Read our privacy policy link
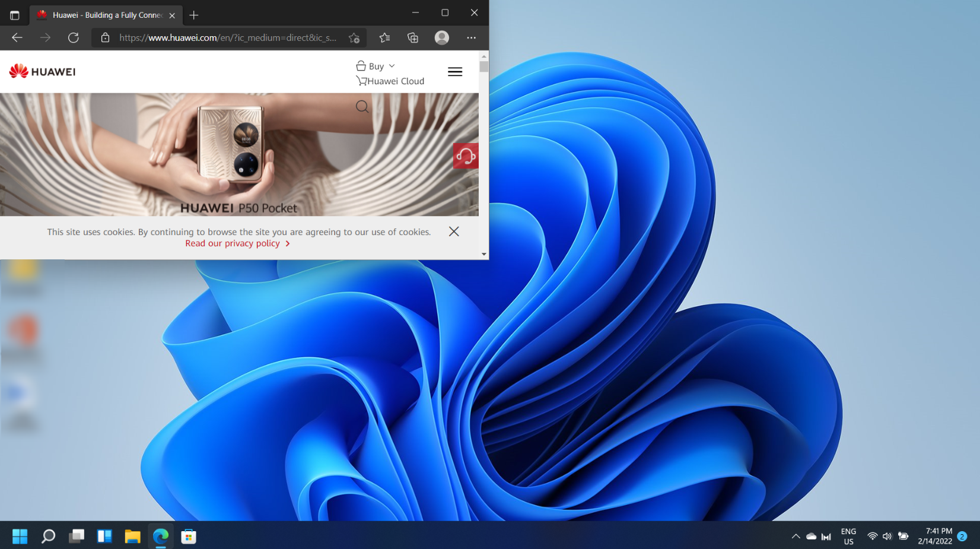980x549 pixels. pos(237,243)
